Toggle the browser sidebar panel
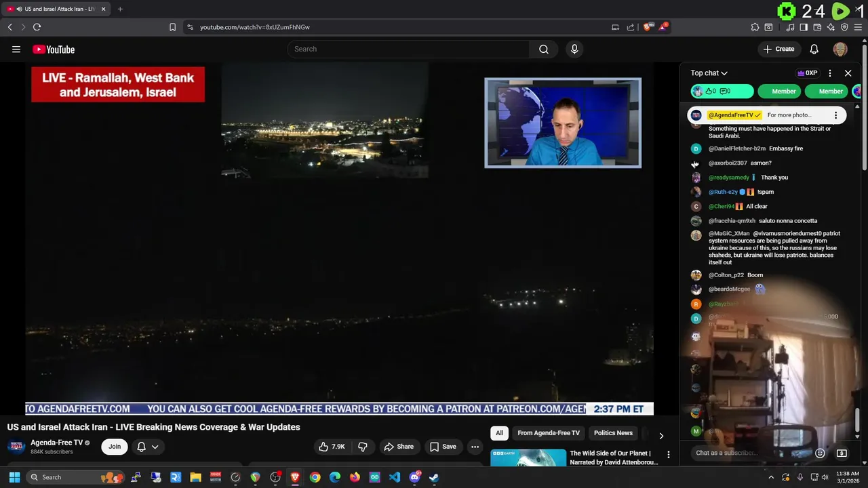The image size is (868, 488). pyautogui.click(x=804, y=27)
